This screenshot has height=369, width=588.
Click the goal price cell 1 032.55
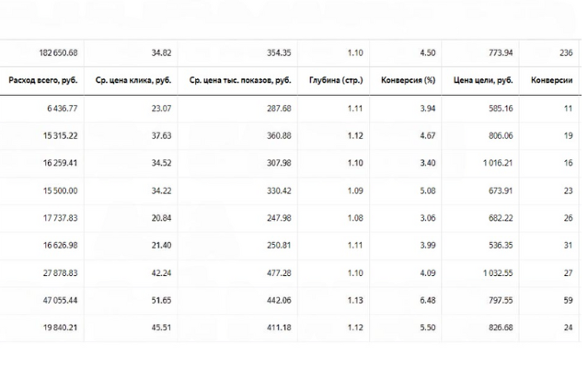point(495,272)
